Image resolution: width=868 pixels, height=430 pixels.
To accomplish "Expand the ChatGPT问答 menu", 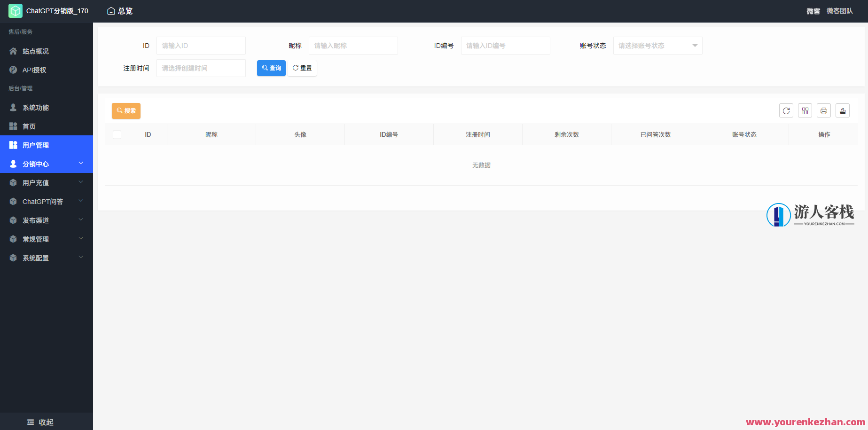I will (42, 201).
